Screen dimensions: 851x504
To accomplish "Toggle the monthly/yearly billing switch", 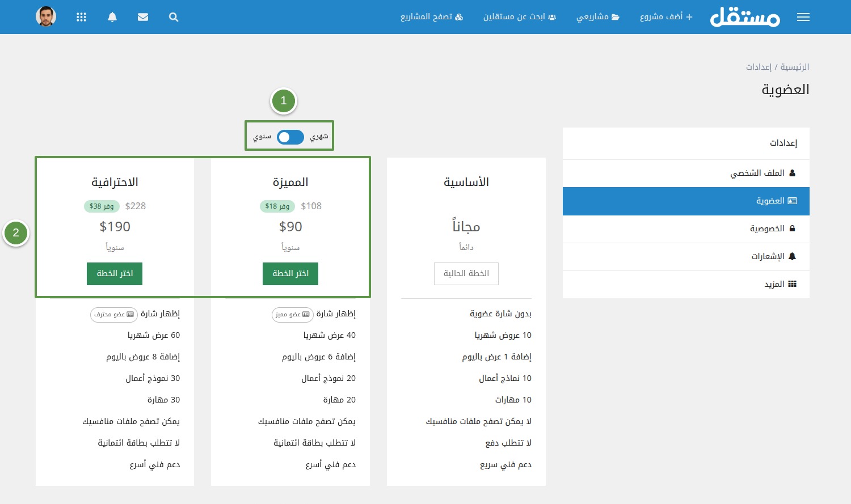I will (x=290, y=137).
